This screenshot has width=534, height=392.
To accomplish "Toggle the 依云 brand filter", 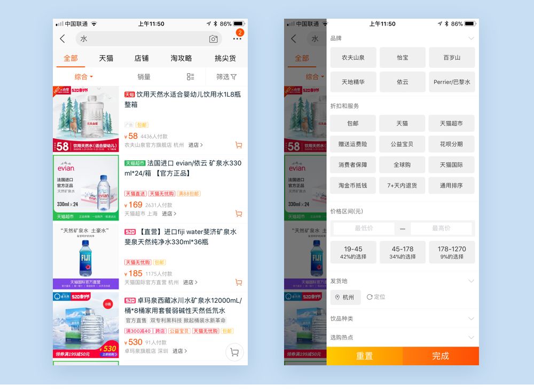I will 403,82.
